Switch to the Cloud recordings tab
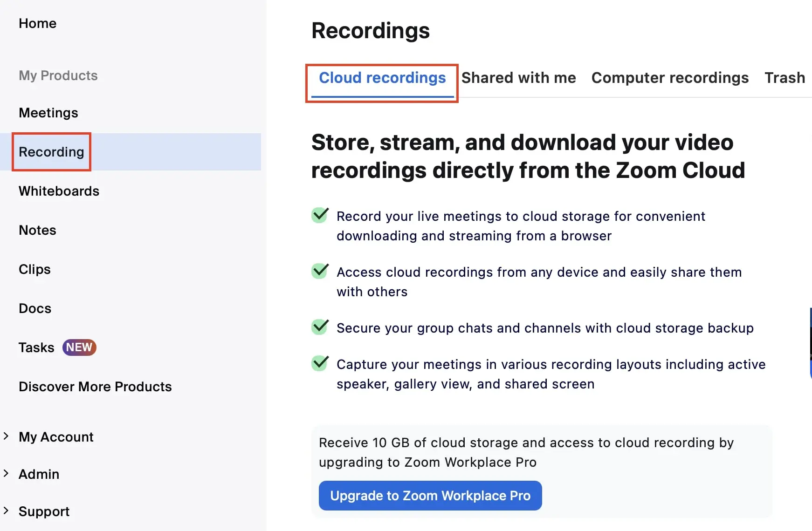812x531 pixels. tap(381, 78)
